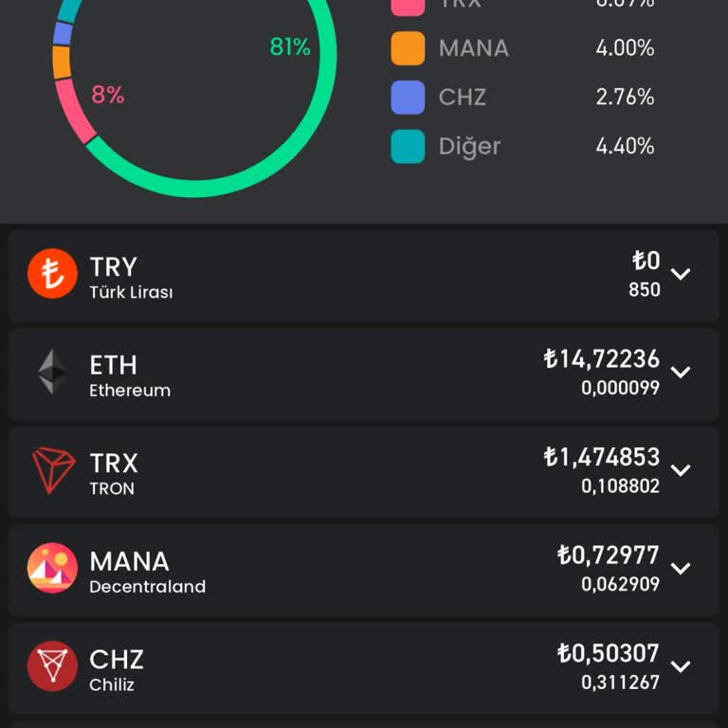Select the CHZ 2.76% legend percentage
728x728 pixels.
625,97
